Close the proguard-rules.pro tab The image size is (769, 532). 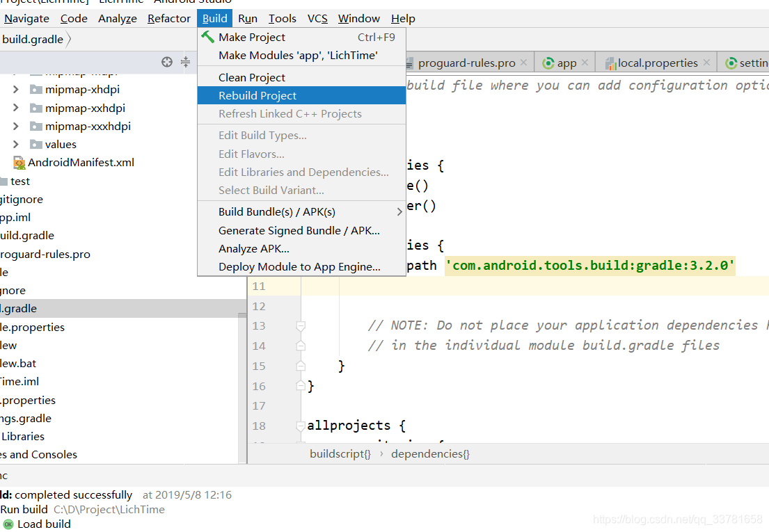[524, 63]
